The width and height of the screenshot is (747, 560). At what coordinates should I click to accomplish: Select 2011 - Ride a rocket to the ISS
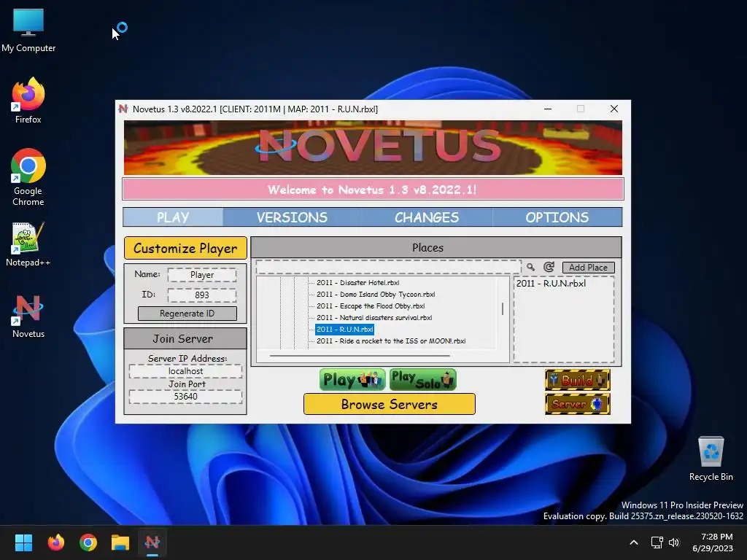click(391, 341)
